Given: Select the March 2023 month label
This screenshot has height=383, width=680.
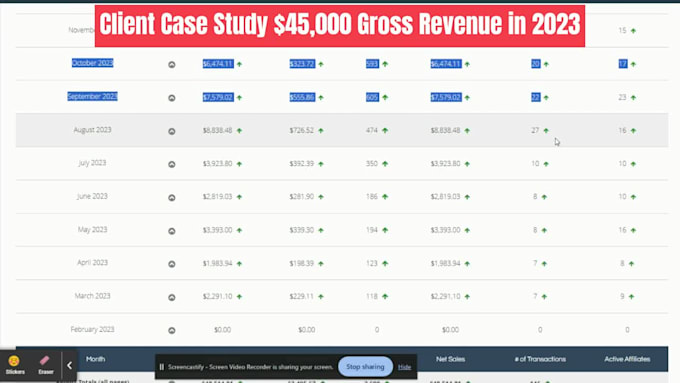Looking at the screenshot, I should pos(92,296).
